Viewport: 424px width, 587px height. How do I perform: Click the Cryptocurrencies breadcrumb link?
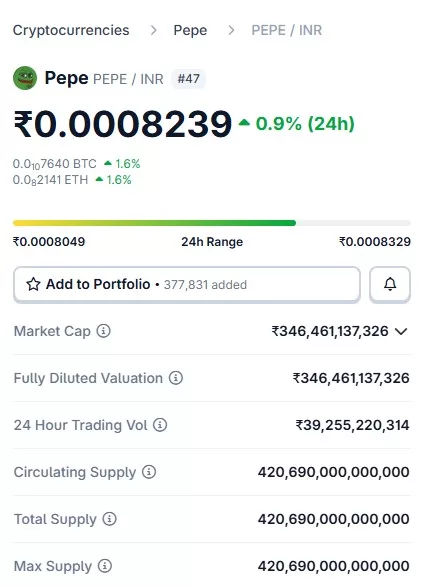click(x=71, y=30)
